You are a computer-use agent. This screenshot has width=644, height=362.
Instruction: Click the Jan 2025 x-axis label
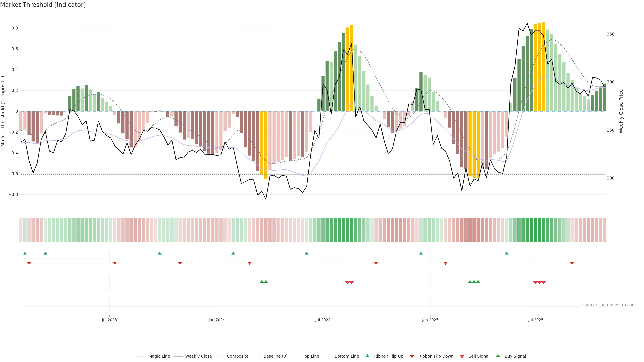430,320
